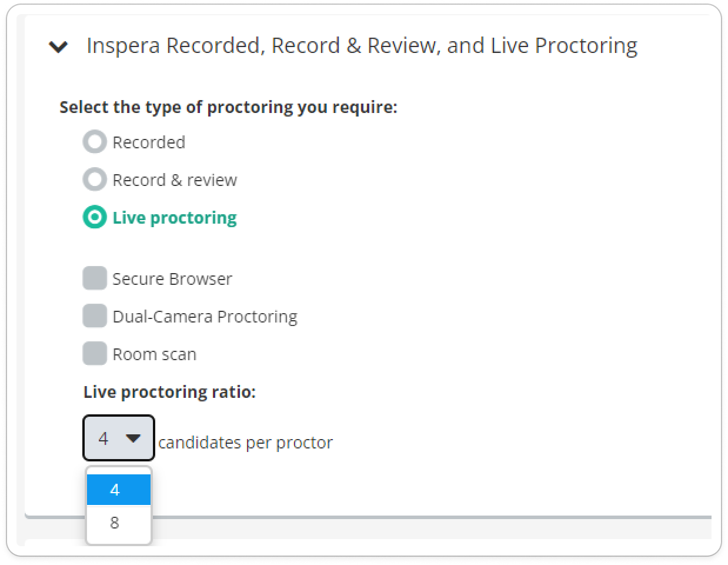Click the Live proctoring ratio heading
728x565 pixels.
[169, 392]
